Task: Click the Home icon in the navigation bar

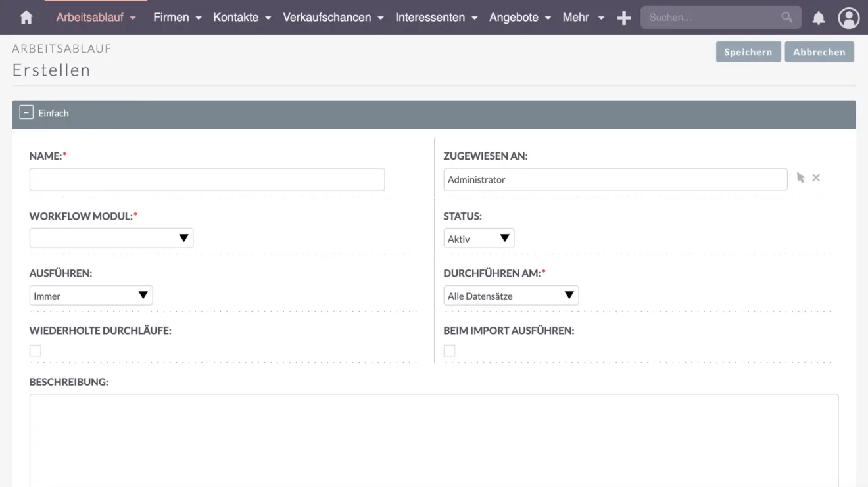Action: [x=25, y=17]
